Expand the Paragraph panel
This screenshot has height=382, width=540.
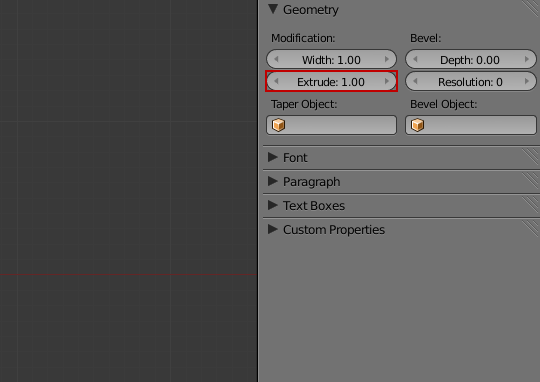tap(273, 181)
